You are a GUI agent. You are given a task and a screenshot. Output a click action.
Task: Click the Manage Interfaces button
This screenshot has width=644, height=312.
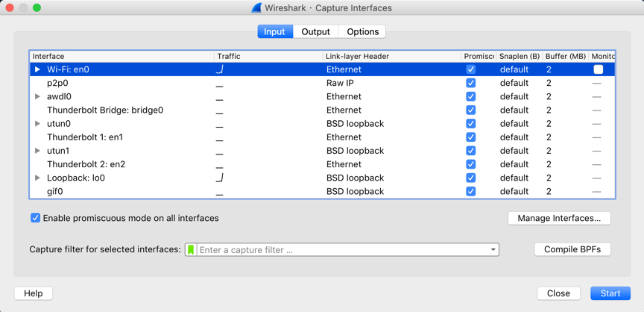(x=559, y=218)
